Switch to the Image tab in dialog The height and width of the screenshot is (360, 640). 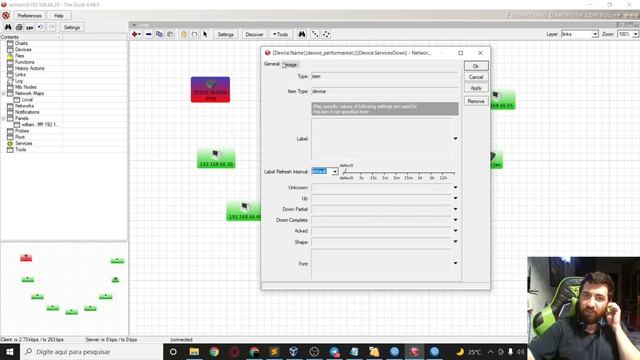point(290,64)
